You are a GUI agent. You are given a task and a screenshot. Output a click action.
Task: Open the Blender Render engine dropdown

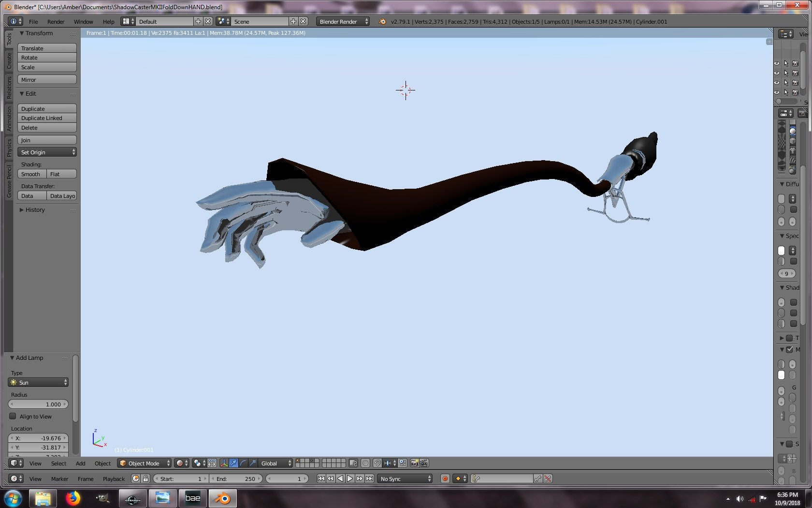coord(343,21)
